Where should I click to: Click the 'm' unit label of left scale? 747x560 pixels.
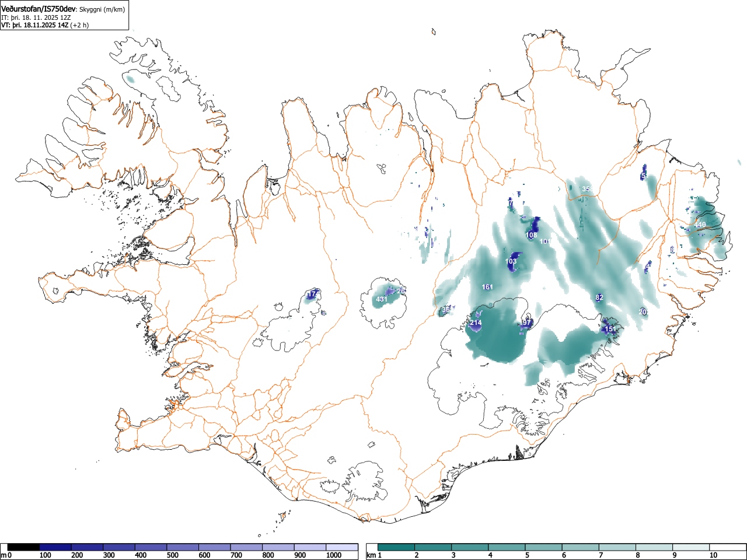4,555
